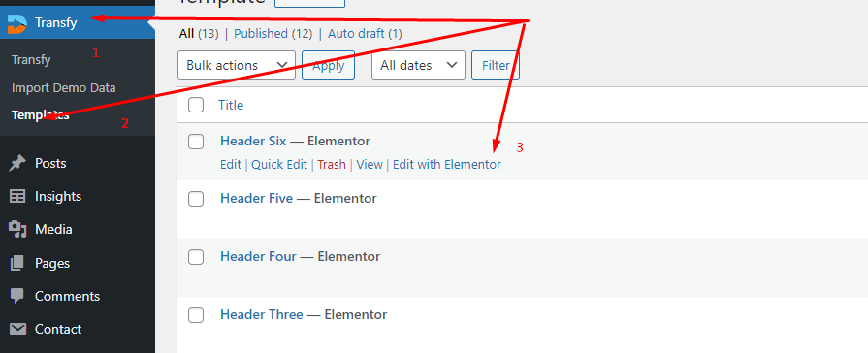Viewport: 868px width, 353px height.
Task: Check the Header Six row checkbox
Action: point(195,142)
